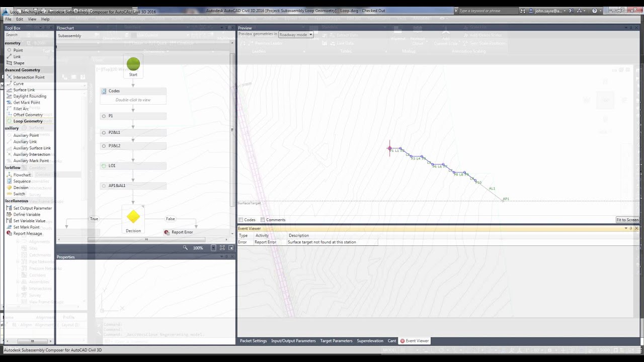Open the flowchart zoom percentage dropdown

pos(213,248)
